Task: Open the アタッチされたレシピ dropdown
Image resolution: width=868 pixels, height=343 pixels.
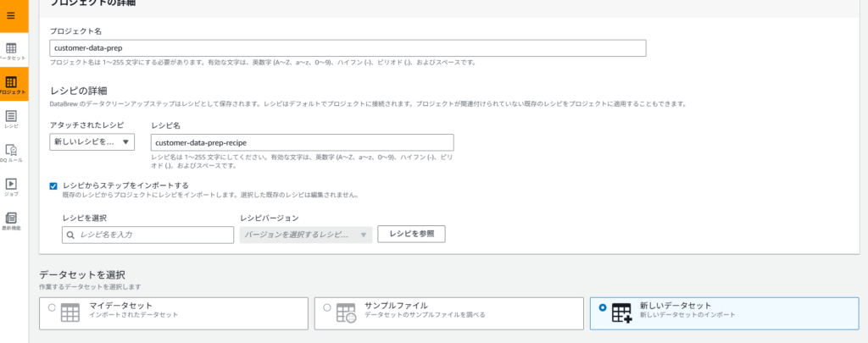Action: [x=92, y=141]
